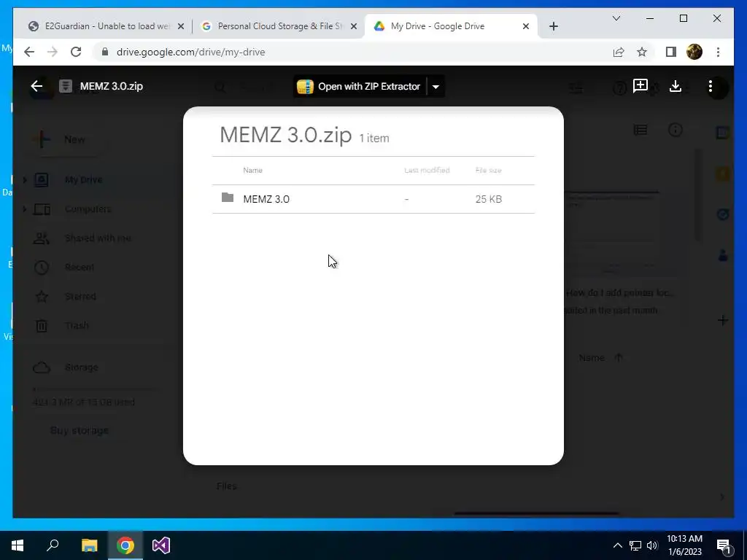Open Shared with me
The width and height of the screenshot is (747, 560).
tap(98, 238)
